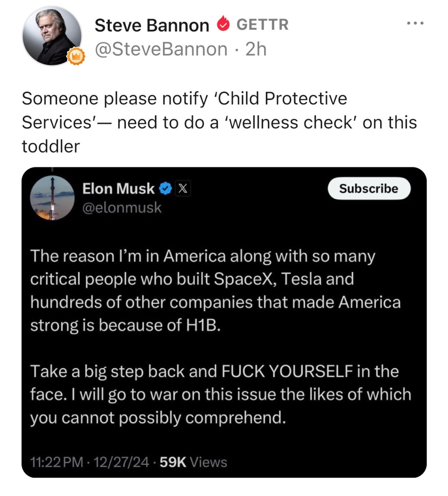Open the @elonmusk handle
Viewport: 448px width, 496px height.
(122, 208)
